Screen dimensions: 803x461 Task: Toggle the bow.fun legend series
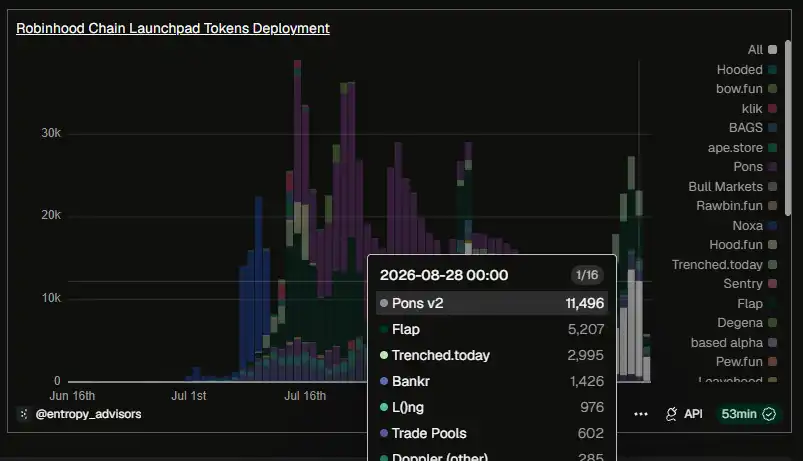746,89
